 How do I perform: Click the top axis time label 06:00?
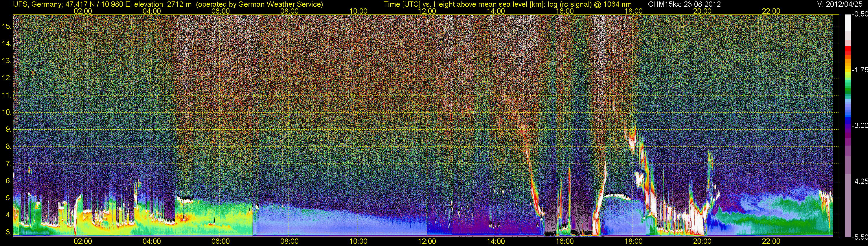coord(220,11)
